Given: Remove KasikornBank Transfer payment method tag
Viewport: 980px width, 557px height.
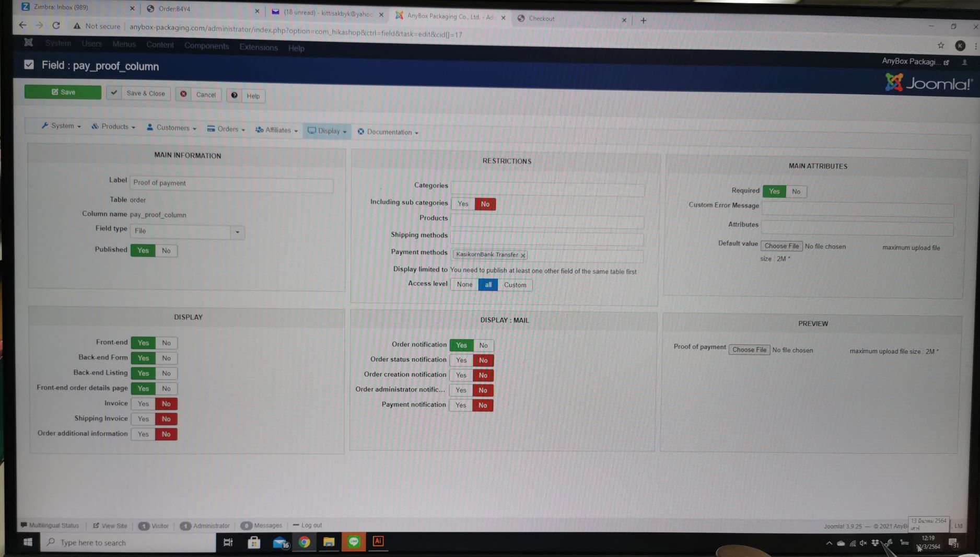Looking at the screenshot, I should click(x=522, y=256).
